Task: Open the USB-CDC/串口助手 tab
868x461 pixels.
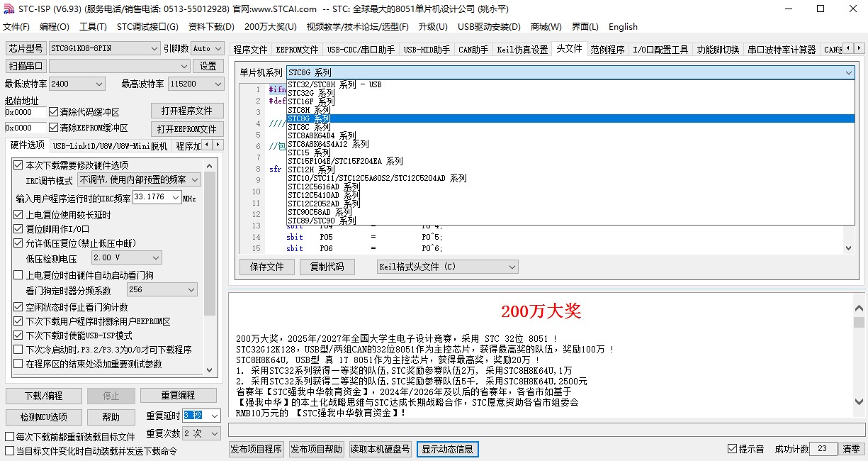Action: tap(361, 50)
